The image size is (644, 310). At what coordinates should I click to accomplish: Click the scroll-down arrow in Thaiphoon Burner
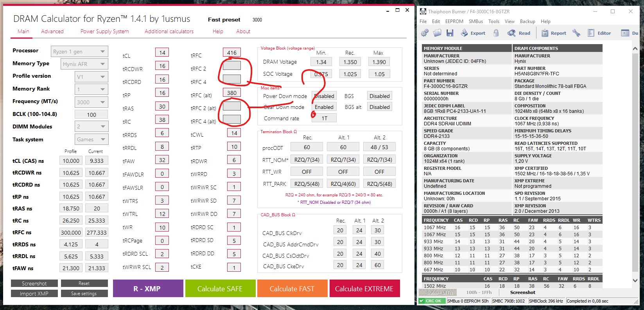click(635, 280)
